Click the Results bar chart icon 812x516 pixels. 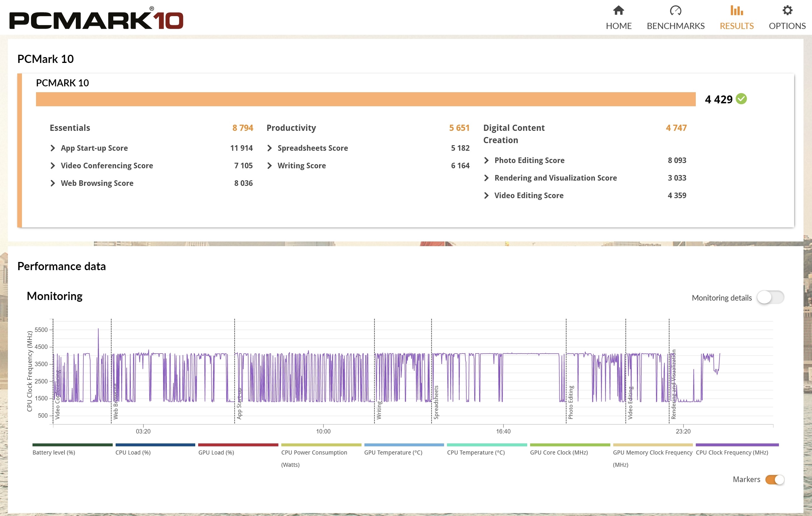tap(736, 11)
